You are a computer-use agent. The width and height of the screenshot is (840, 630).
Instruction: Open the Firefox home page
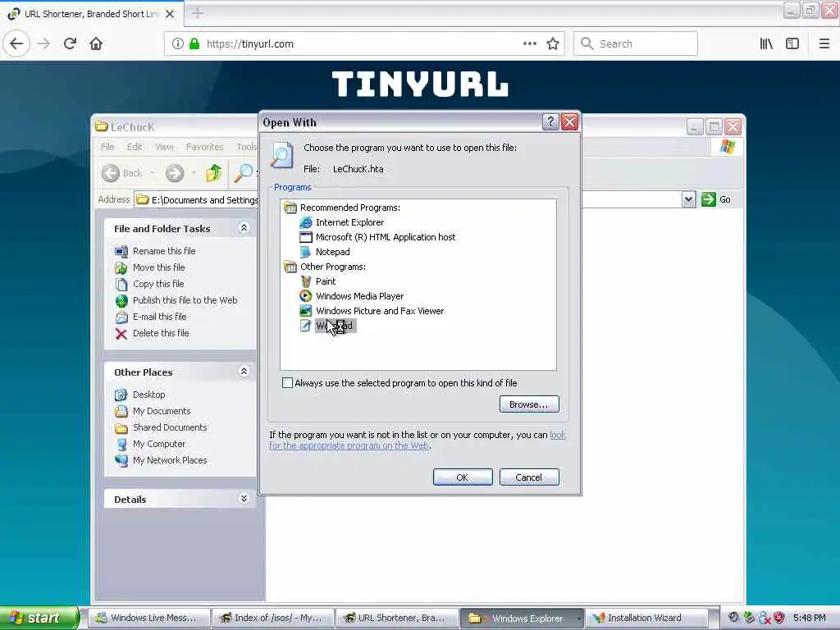coord(96,43)
